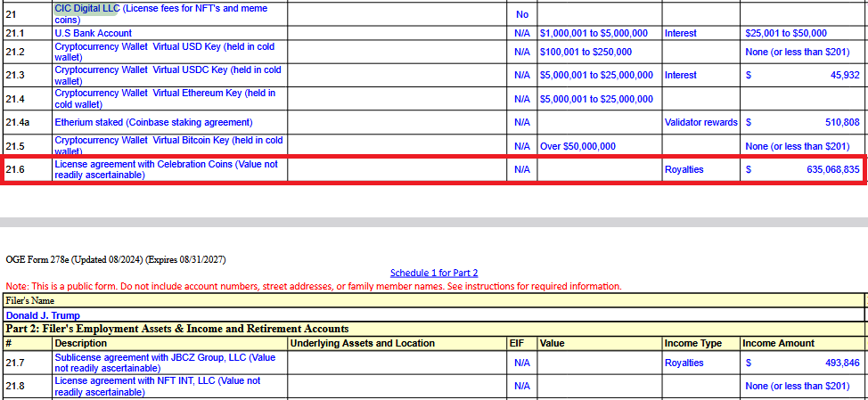868x400 pixels.
Task: Select Cryptocurrency Wallet Virtual Bitcoin Key description
Action: coord(168,145)
